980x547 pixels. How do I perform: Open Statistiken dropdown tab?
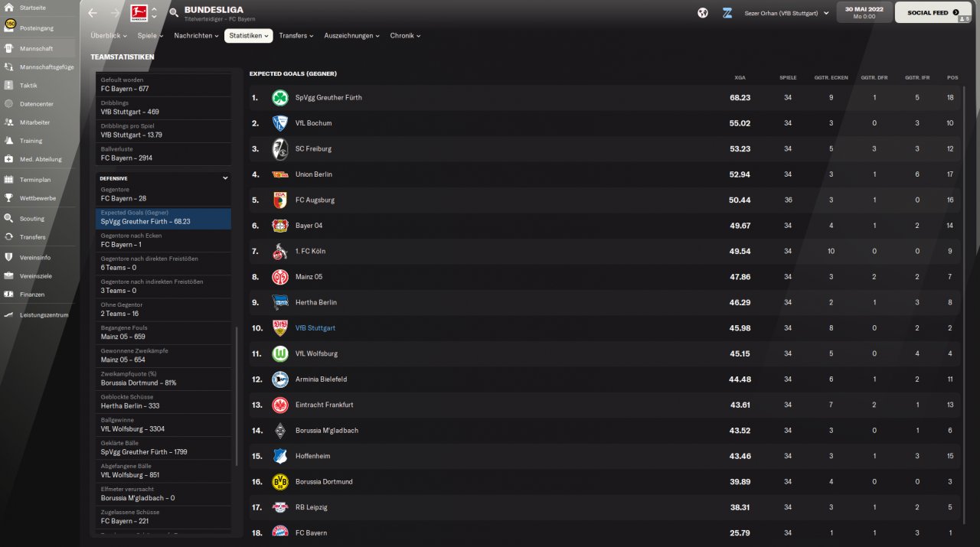pos(248,35)
